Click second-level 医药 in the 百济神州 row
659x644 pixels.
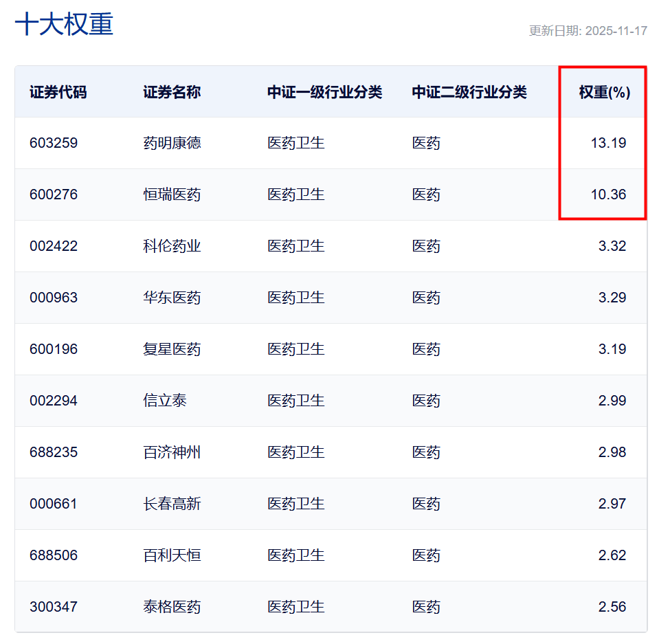(x=426, y=452)
